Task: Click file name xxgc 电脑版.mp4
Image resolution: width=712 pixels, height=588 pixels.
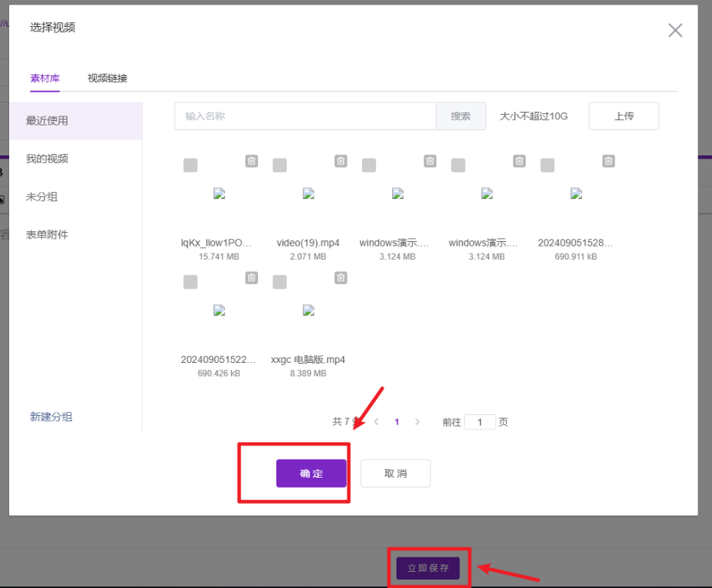Action: click(309, 360)
